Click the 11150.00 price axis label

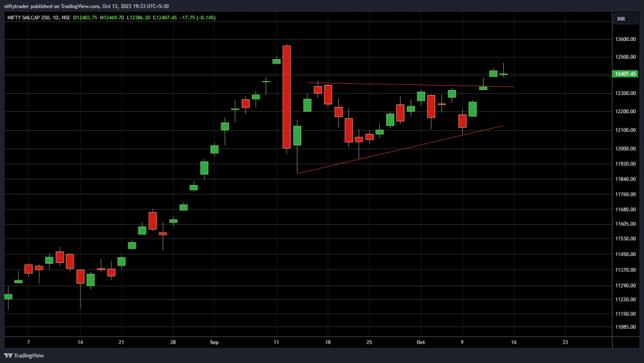click(x=625, y=314)
